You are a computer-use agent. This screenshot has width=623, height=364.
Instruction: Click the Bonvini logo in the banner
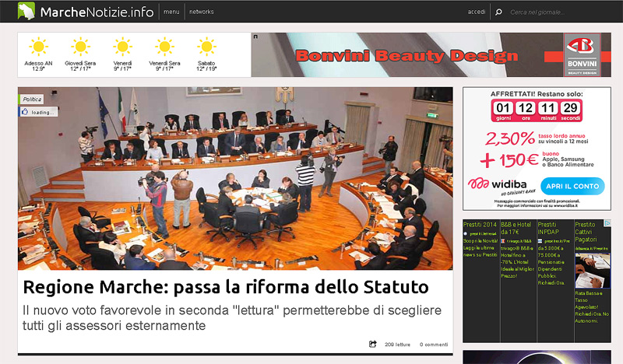tap(582, 55)
